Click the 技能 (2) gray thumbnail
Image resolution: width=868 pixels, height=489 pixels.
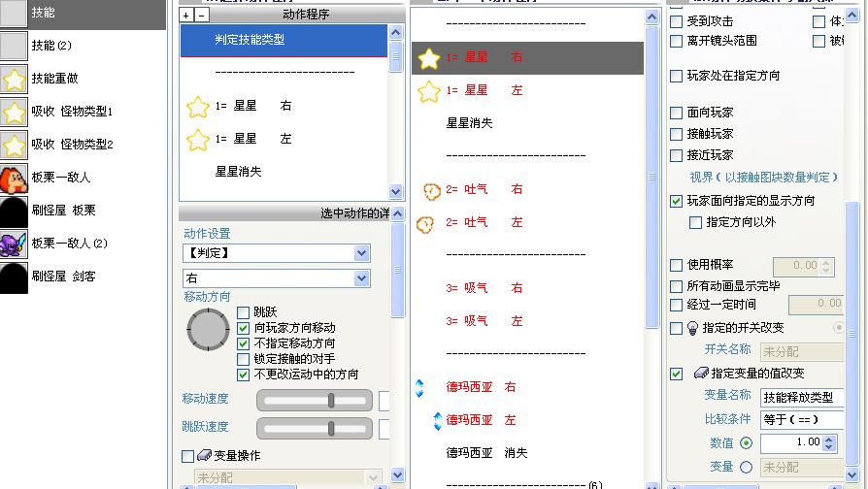tap(14, 46)
